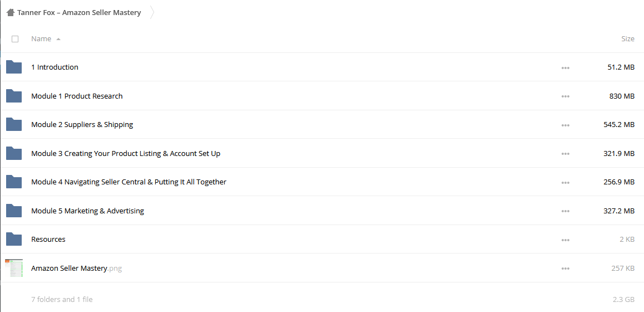Screen dimensions: 644x312
Task: Open Module 4 Navigating Seller Central folder
Action: (129, 182)
